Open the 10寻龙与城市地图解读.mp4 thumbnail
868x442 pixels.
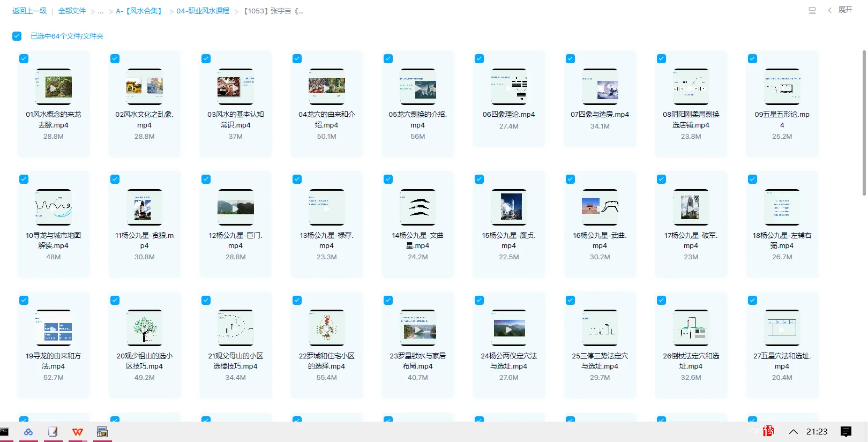pyautogui.click(x=54, y=207)
